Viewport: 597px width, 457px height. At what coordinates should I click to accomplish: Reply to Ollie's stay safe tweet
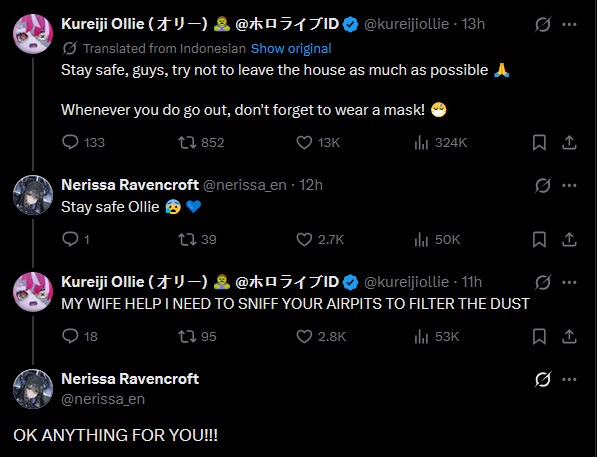(70, 142)
